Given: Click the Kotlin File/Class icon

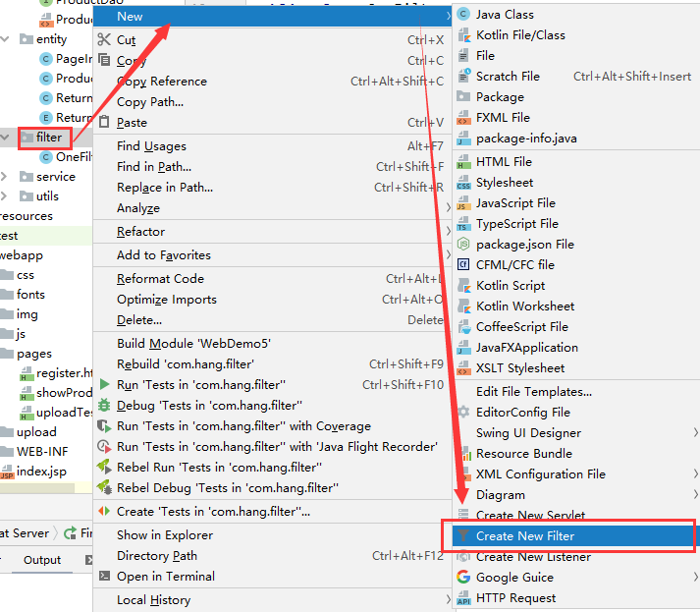Looking at the screenshot, I should pyautogui.click(x=464, y=34).
